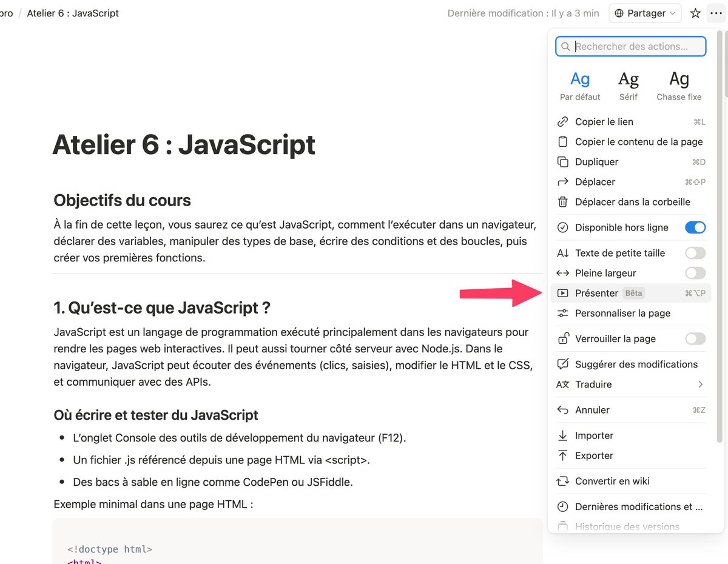This screenshot has width=728, height=564.
Task: Select Annuler in the menu
Action: coord(631,410)
